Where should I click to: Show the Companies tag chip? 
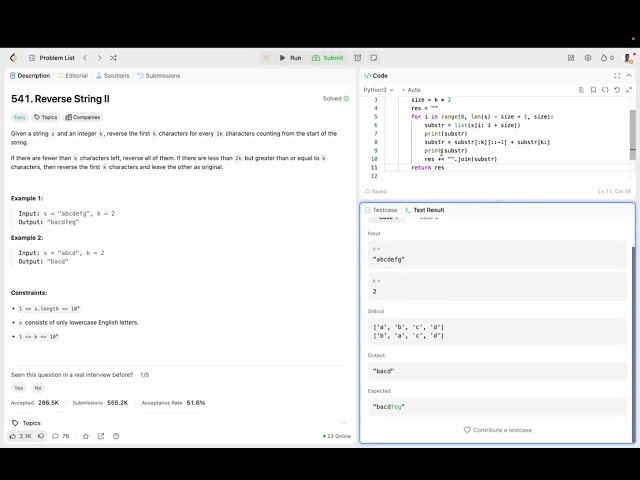click(83, 117)
